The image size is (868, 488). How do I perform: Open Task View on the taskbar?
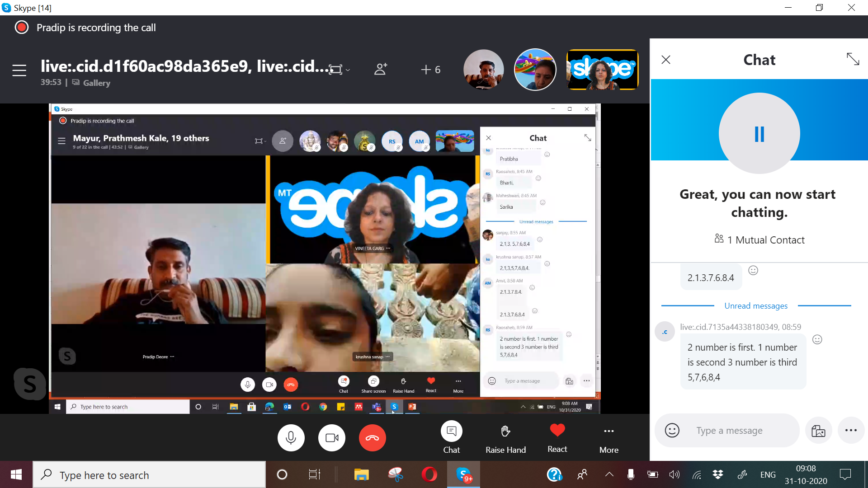(x=315, y=474)
